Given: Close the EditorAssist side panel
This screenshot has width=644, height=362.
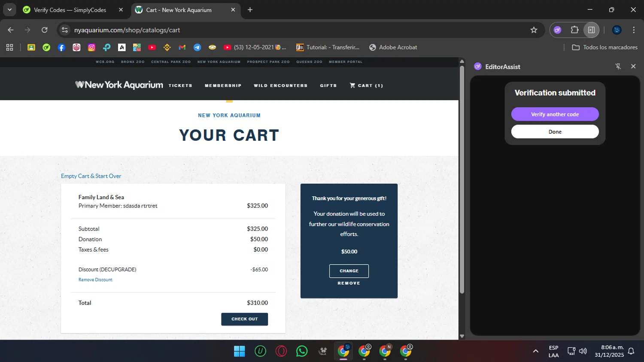Looking at the screenshot, I should tap(633, 67).
